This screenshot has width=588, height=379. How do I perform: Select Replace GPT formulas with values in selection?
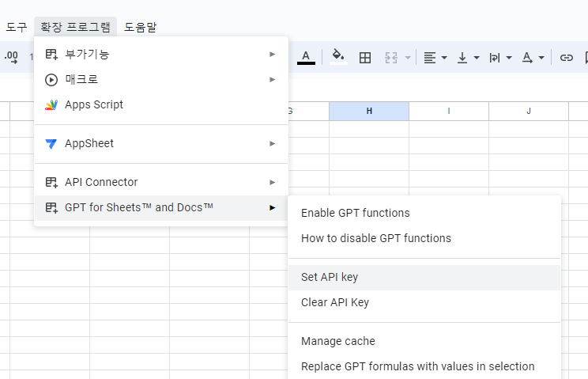coord(424,366)
